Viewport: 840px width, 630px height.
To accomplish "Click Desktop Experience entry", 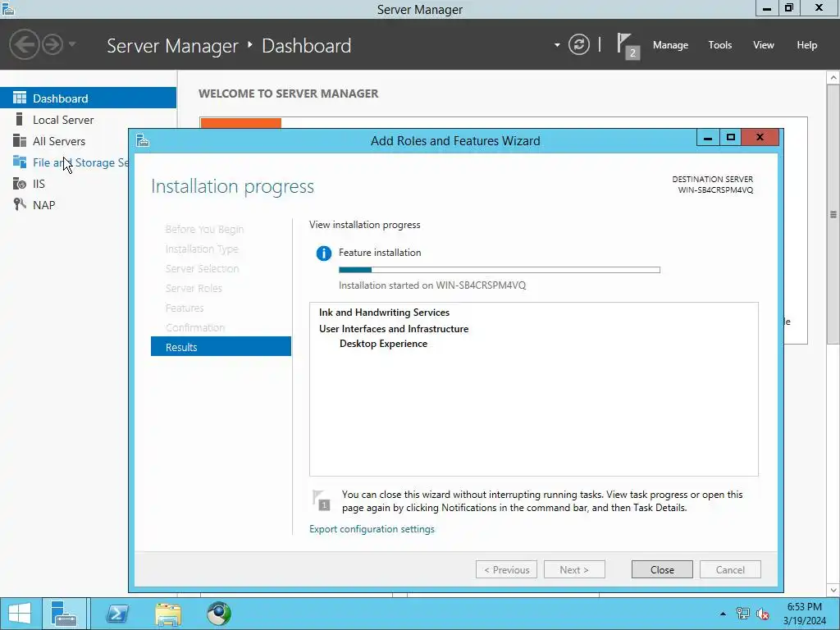I will [383, 344].
